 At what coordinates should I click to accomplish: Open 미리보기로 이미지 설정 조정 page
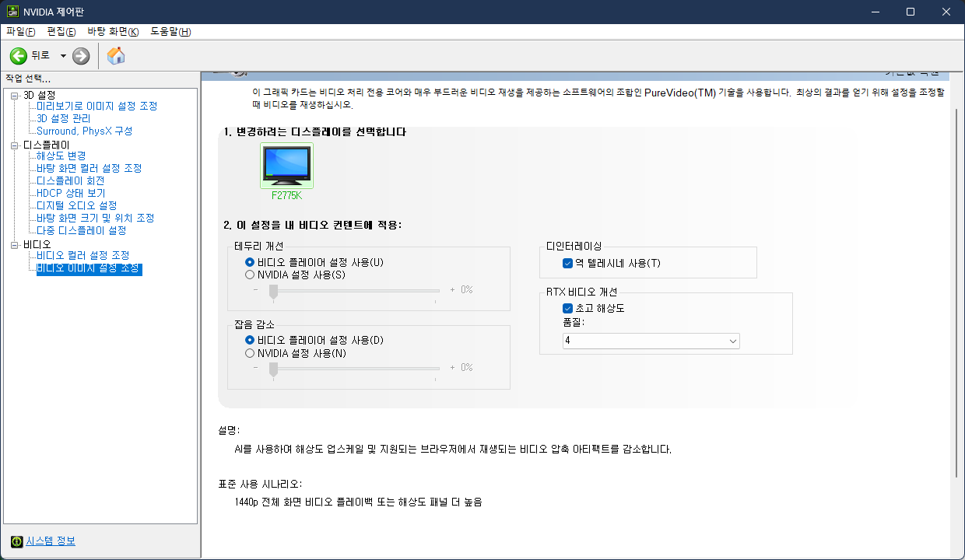[97, 106]
